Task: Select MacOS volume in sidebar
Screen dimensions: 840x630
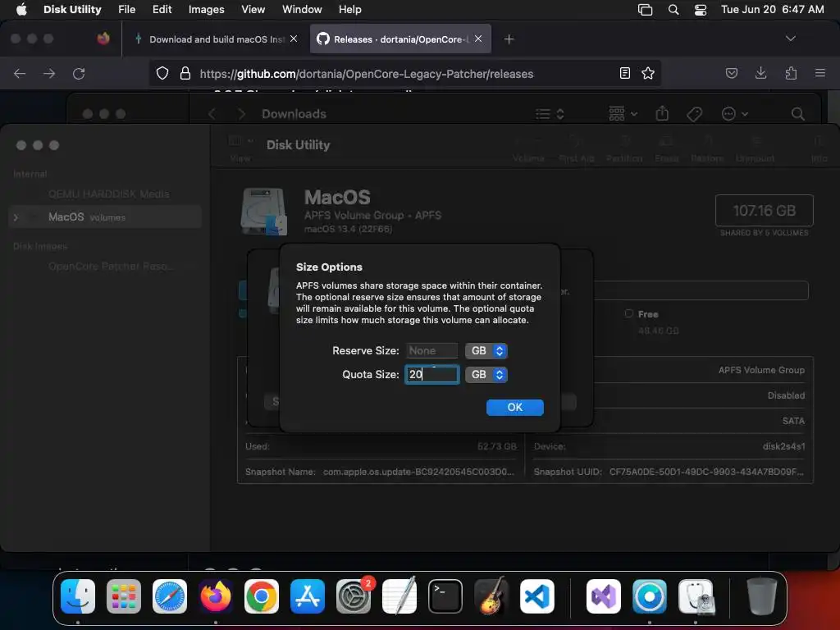Action: 105,217
